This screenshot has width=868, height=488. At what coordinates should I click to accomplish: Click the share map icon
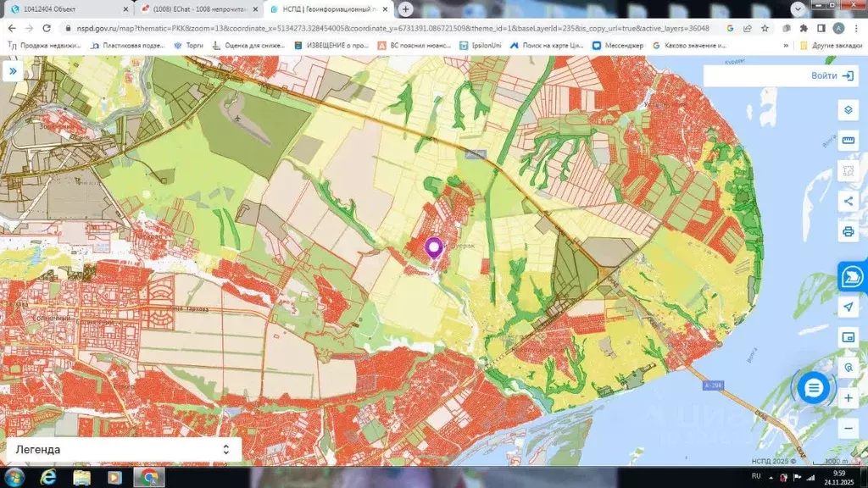click(x=848, y=201)
